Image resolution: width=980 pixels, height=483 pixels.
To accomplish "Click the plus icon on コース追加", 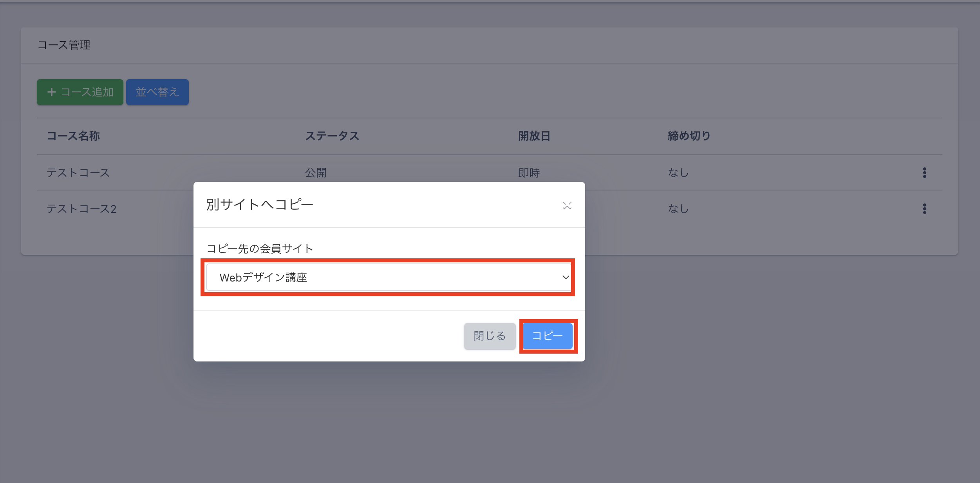I will [52, 92].
